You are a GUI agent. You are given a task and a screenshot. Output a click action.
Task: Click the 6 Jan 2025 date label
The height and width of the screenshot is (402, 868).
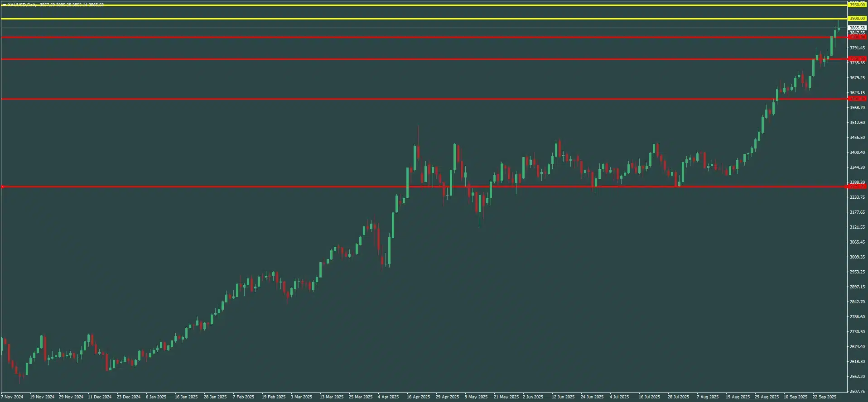pyautogui.click(x=156, y=397)
